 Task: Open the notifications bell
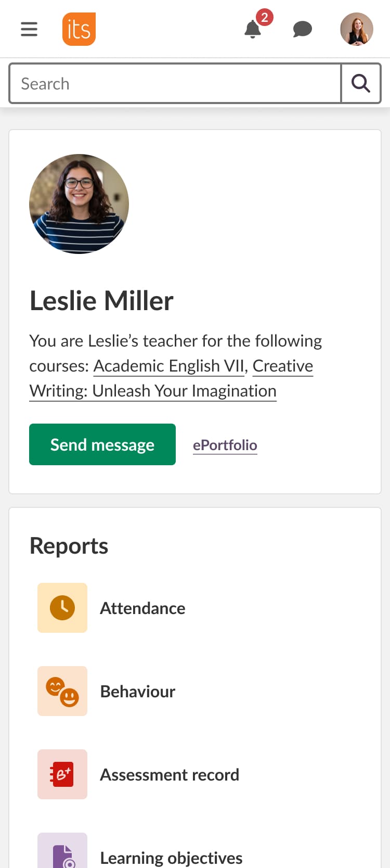click(253, 29)
